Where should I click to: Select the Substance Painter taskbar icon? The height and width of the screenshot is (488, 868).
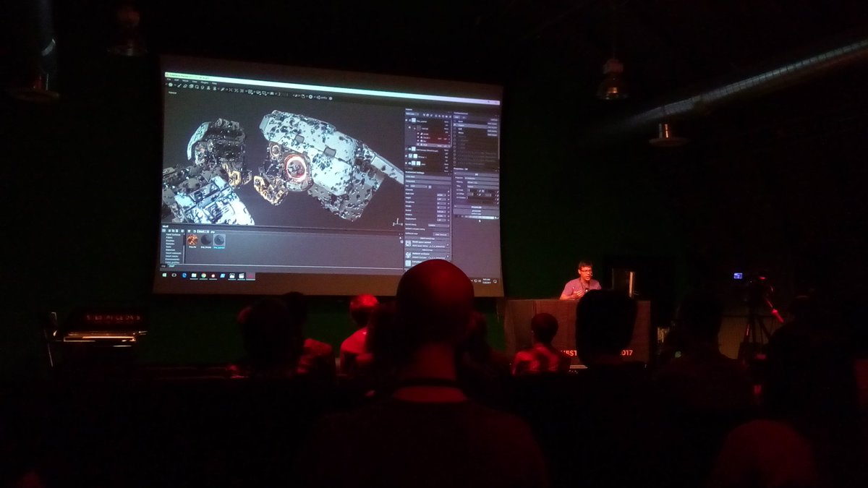250,275
